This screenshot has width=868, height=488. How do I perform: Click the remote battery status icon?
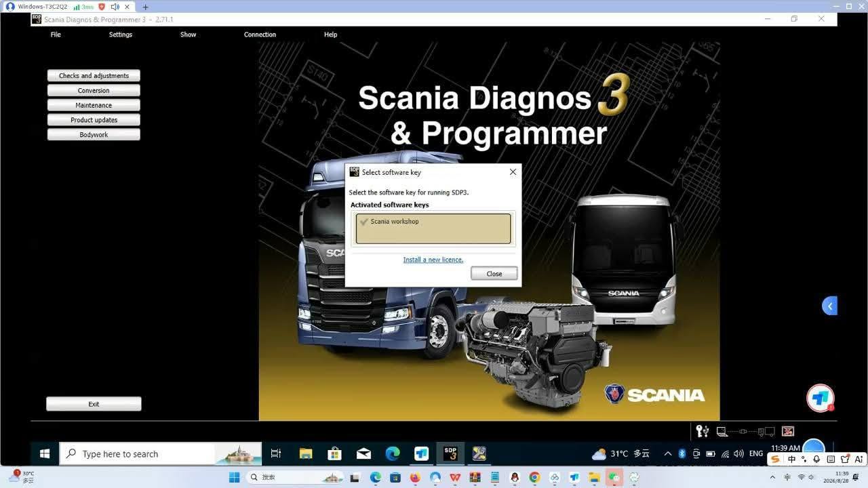(711, 453)
